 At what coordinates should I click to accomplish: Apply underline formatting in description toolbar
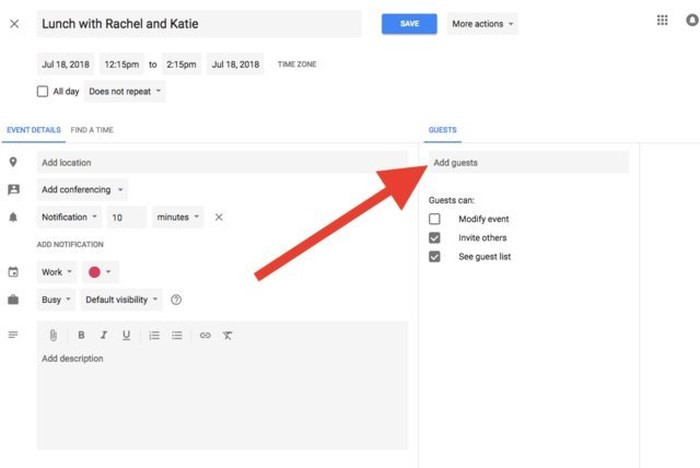click(126, 336)
